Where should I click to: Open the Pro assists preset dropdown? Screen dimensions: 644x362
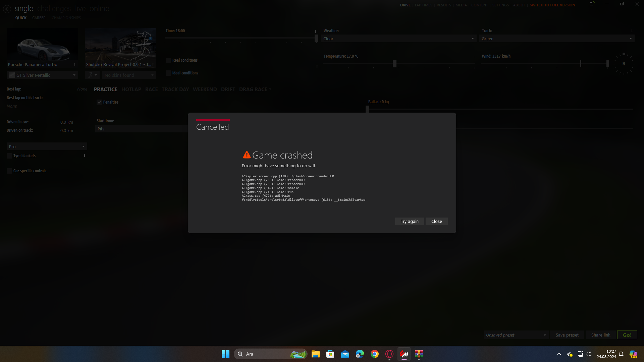point(47,146)
